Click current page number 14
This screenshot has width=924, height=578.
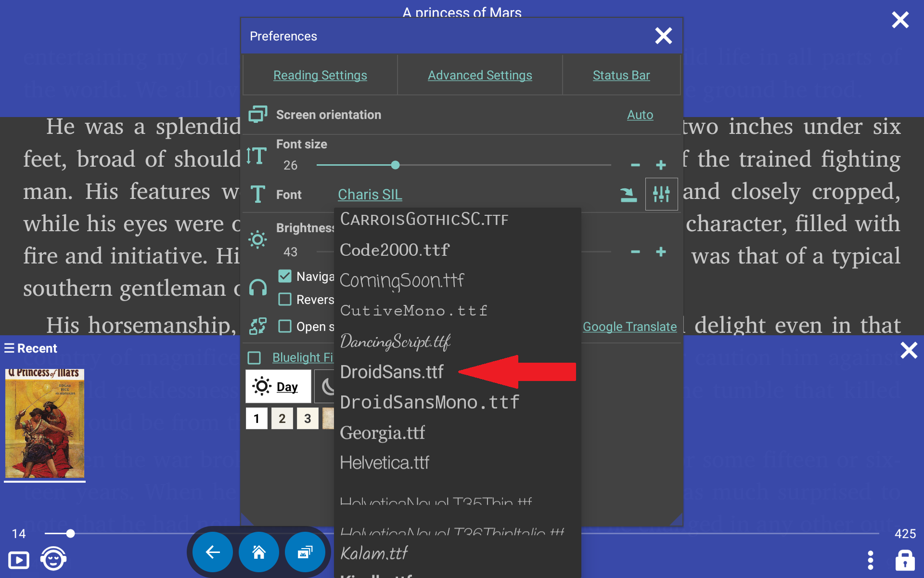click(x=19, y=534)
